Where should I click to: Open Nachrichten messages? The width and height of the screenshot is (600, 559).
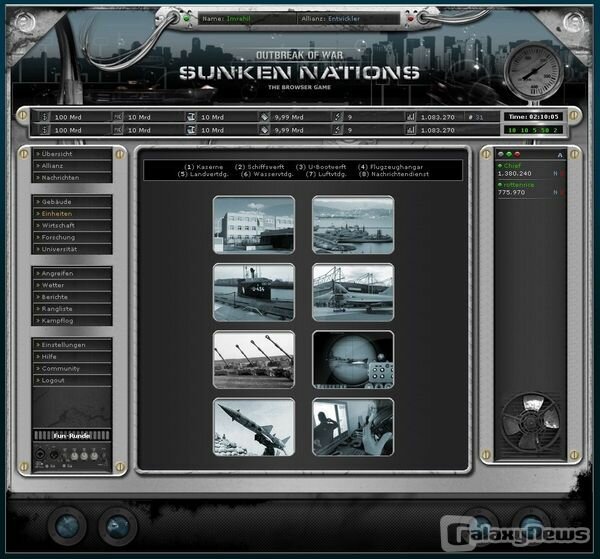[72, 178]
